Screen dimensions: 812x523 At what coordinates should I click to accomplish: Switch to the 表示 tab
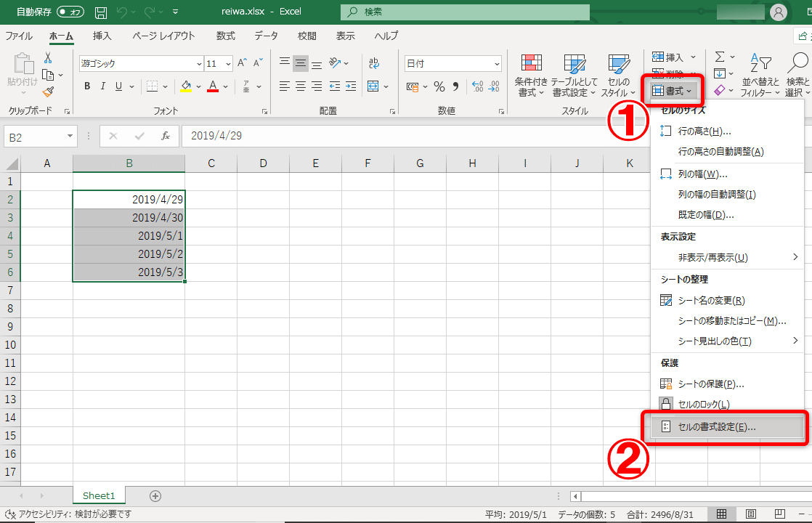(x=346, y=36)
